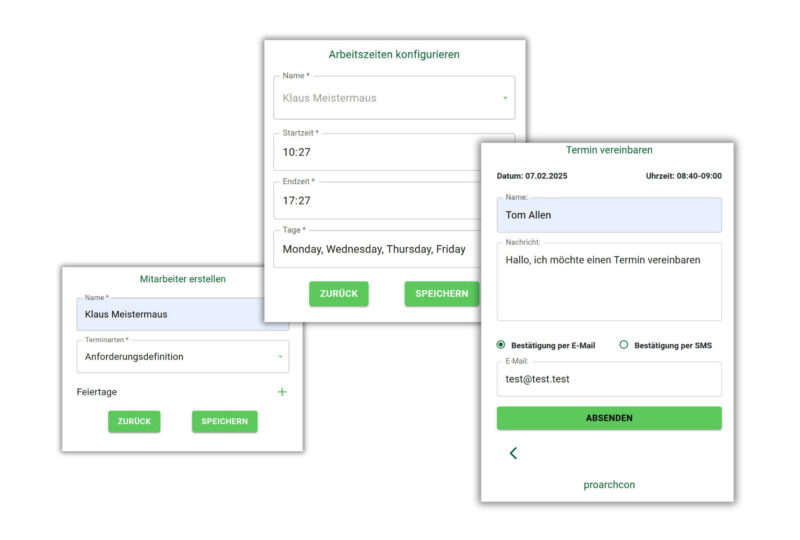Viewport: 800px width, 540px height.
Task: Select Bestätigung per E-Mail radio button
Action: pyautogui.click(x=502, y=345)
